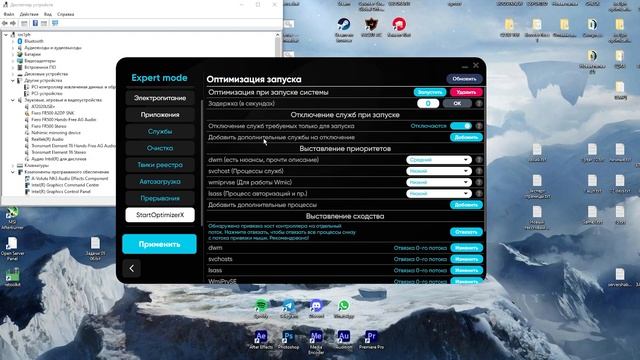Switch to the Службы section
Screen dimensions: 640x360
[160, 131]
